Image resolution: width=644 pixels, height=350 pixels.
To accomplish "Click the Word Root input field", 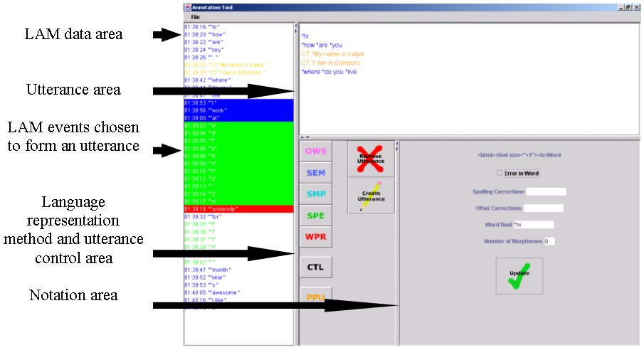I will tap(534, 225).
